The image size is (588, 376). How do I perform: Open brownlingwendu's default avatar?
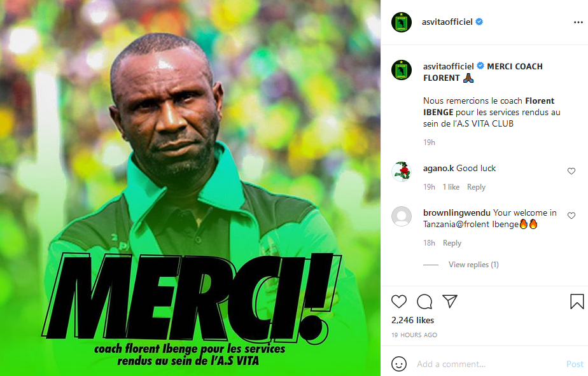tap(402, 216)
